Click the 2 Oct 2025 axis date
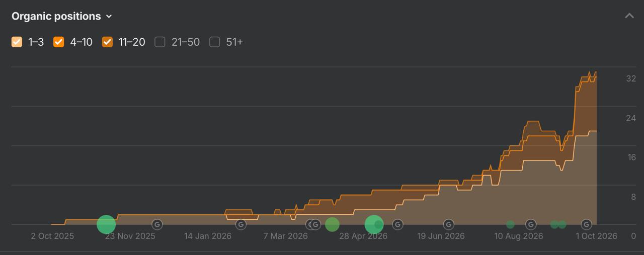The height and width of the screenshot is (255, 644). click(52, 236)
